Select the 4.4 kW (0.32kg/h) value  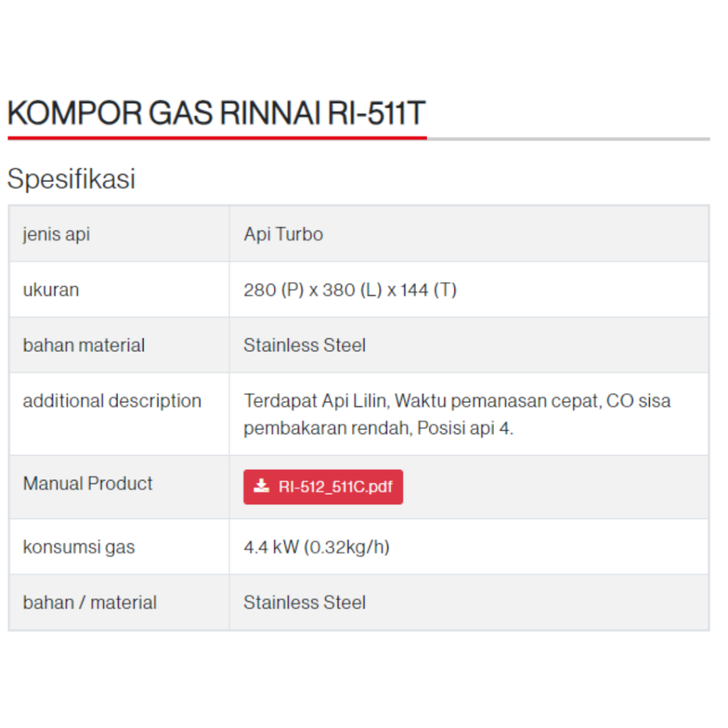(x=316, y=547)
